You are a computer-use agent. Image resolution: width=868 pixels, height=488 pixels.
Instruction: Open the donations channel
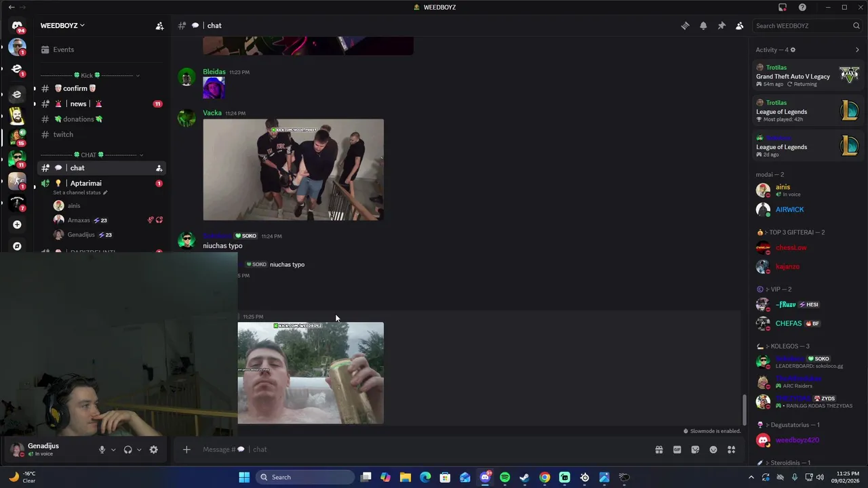tap(102, 119)
